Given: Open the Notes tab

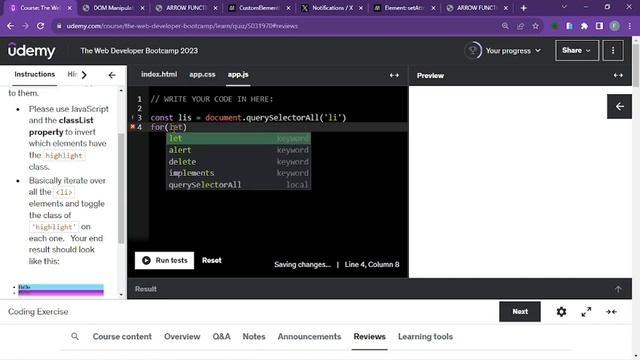Looking at the screenshot, I should (x=254, y=337).
